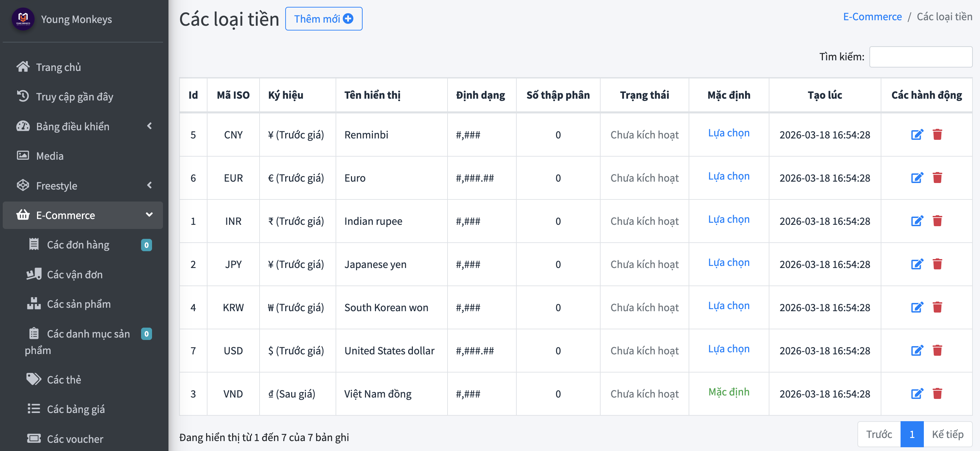This screenshot has width=980, height=451.
Task: Edit the INR currency row
Action: point(917,221)
